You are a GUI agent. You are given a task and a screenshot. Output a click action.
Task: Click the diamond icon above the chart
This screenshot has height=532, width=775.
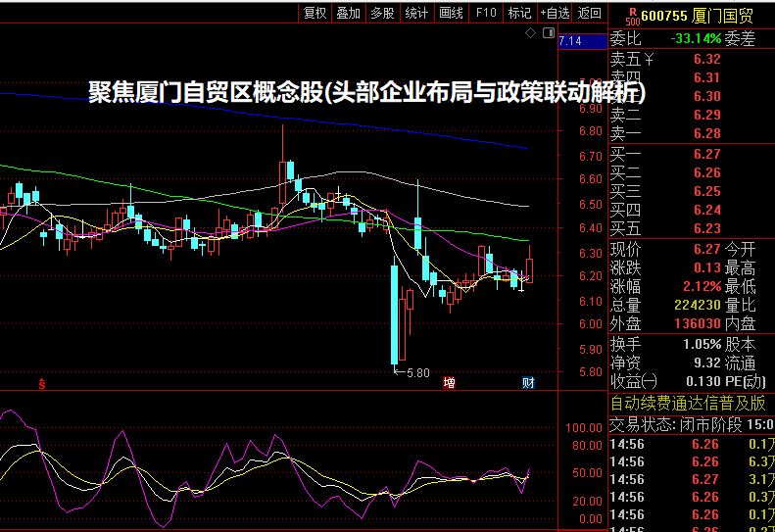(530, 33)
